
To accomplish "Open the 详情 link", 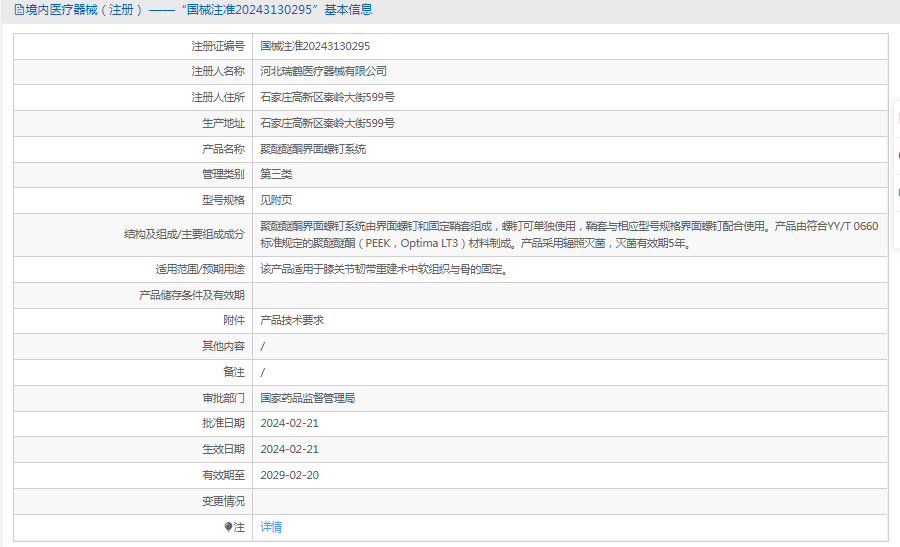I will (271, 527).
